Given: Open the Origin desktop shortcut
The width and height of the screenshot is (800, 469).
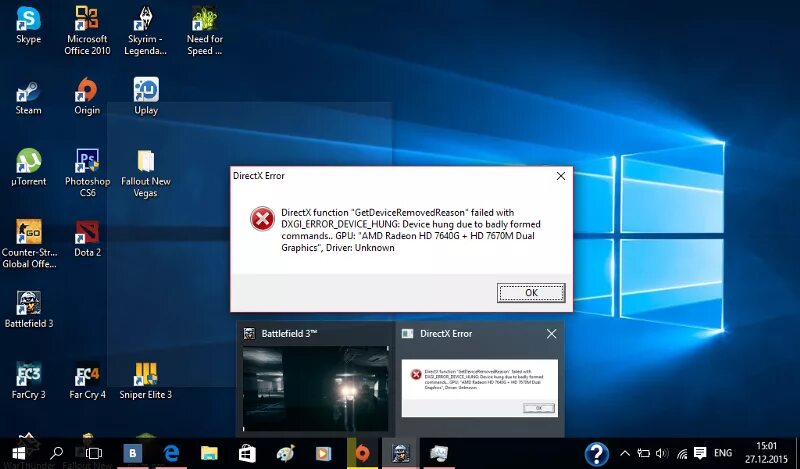Looking at the screenshot, I should click(87, 97).
